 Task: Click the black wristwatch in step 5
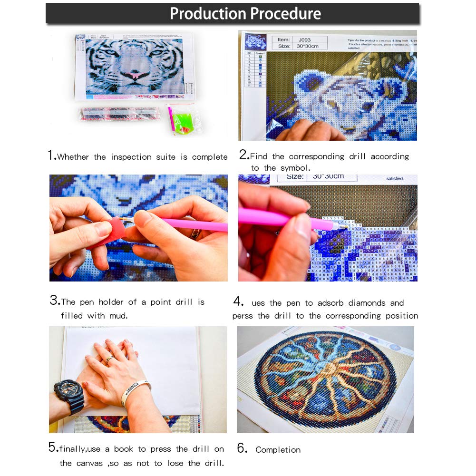pyautogui.click(x=70, y=396)
